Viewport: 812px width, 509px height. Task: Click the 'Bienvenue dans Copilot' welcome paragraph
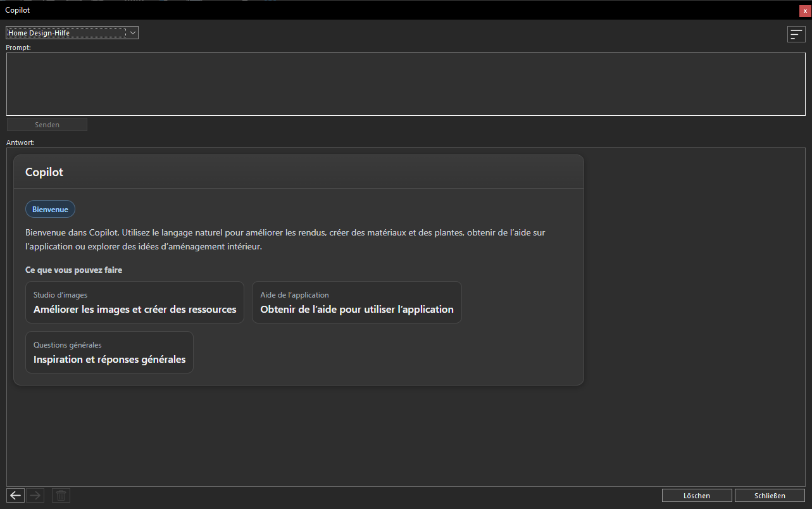click(285, 239)
